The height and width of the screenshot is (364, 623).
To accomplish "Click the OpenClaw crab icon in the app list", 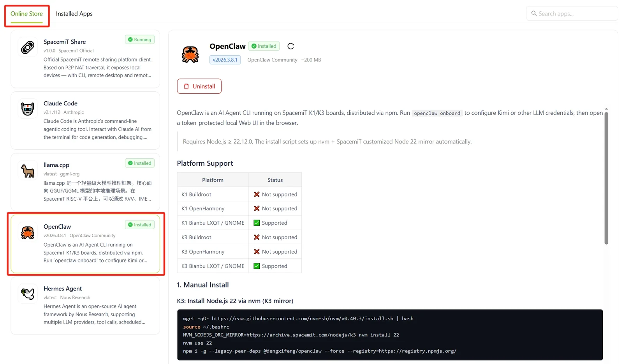I will (28, 233).
